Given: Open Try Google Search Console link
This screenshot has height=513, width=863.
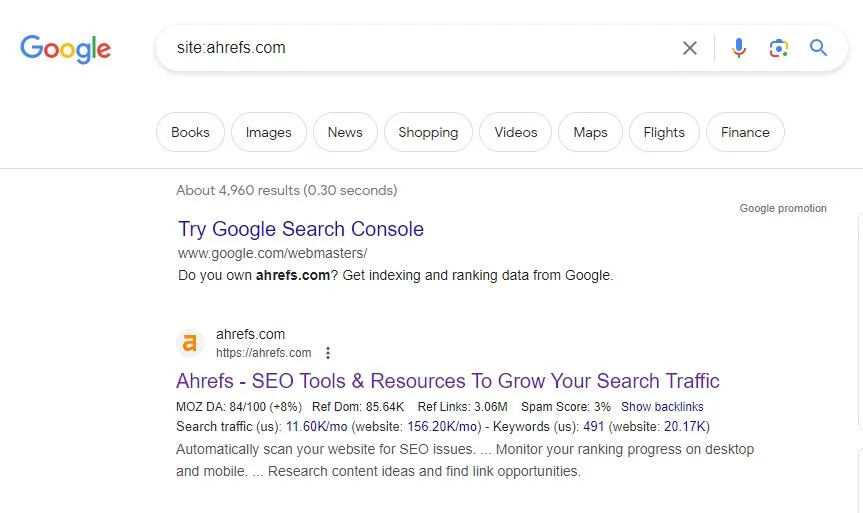Looking at the screenshot, I should [x=301, y=229].
